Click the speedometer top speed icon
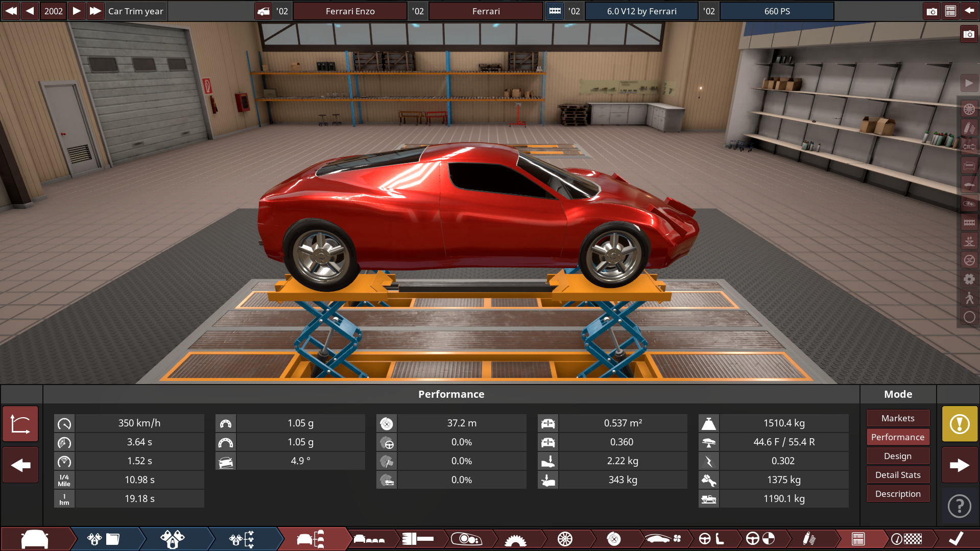The image size is (980, 551). tap(64, 423)
